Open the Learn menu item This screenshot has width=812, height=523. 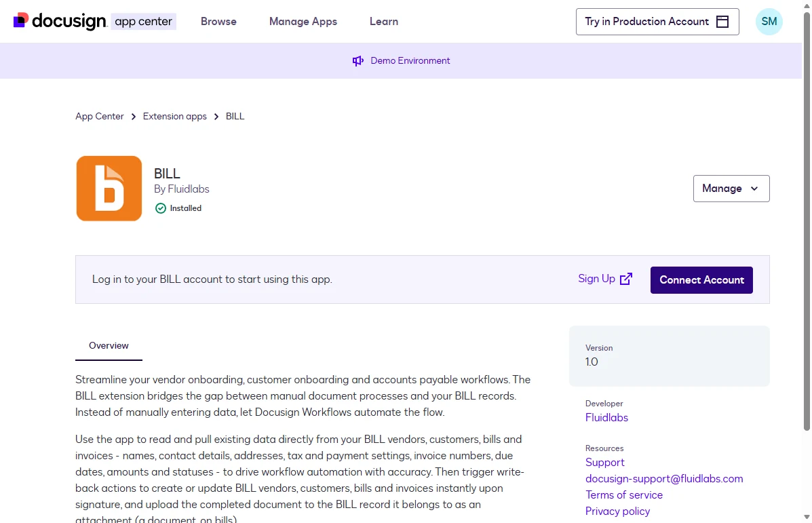point(384,22)
